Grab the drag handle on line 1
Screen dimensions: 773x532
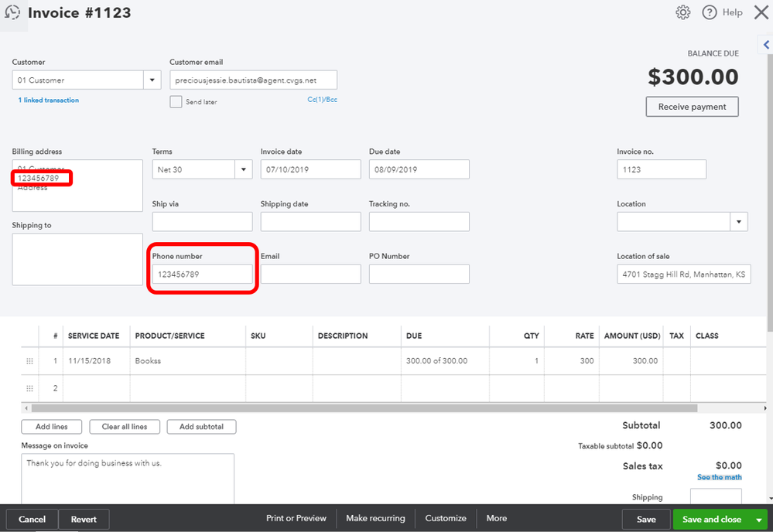29,361
